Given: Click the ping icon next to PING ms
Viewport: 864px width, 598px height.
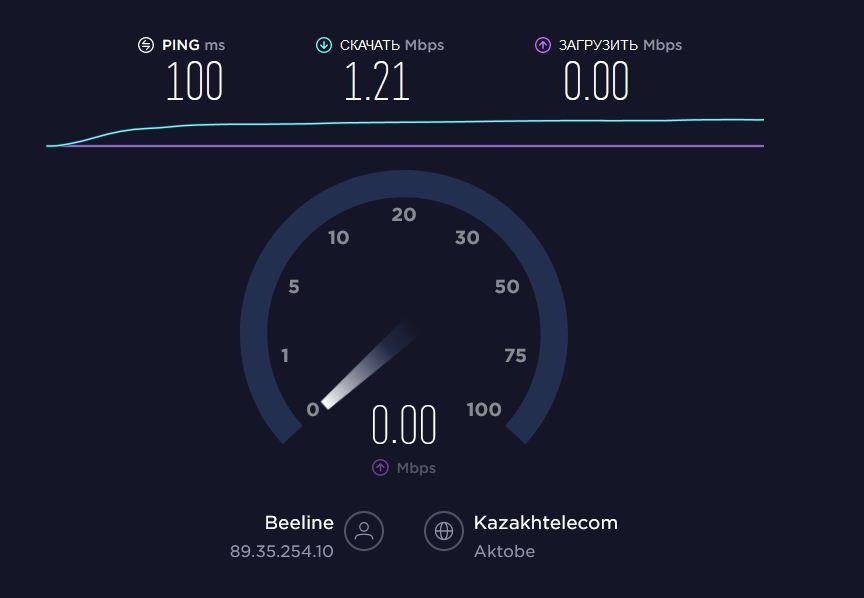Looking at the screenshot, I should tap(146, 45).
